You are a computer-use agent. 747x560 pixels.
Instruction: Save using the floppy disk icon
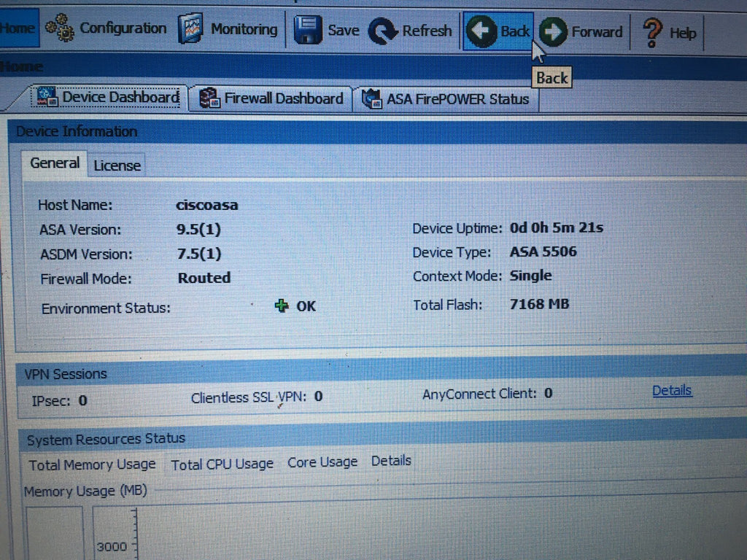click(308, 31)
